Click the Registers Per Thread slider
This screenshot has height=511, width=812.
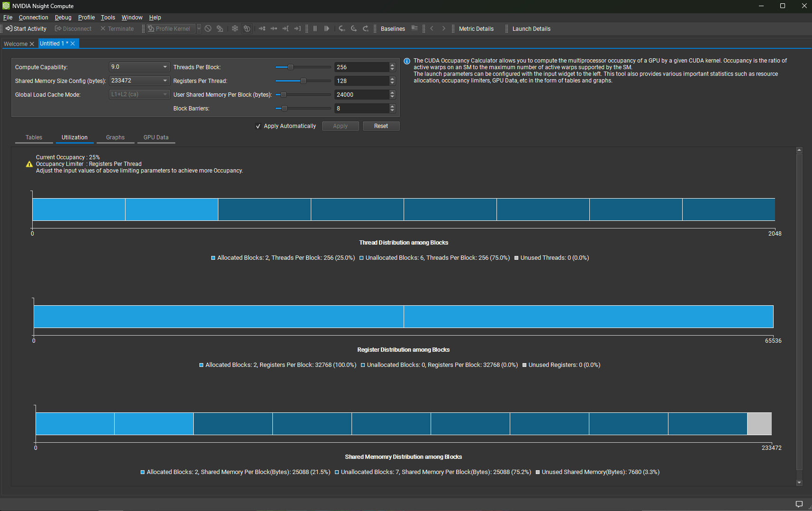303,81
